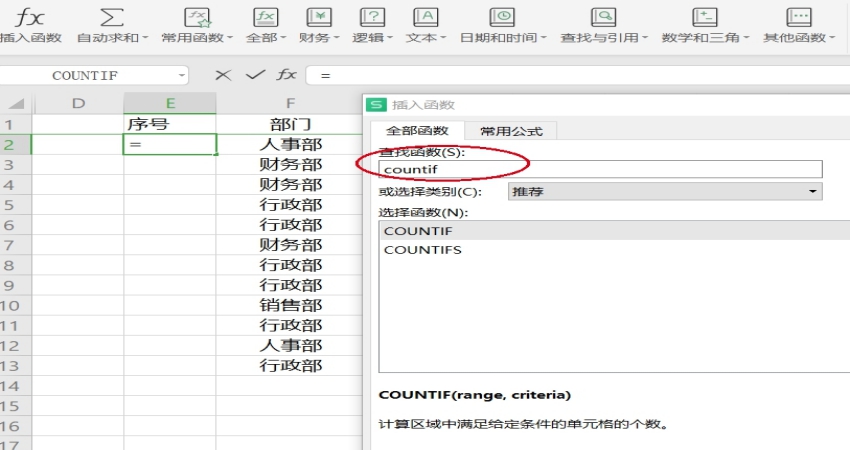The height and width of the screenshot is (450, 850).
Task: Confirm entry with formula bar checkmark
Action: [255, 75]
